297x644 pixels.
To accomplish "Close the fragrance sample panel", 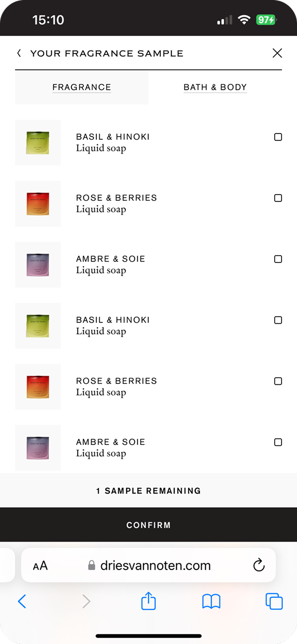I will point(277,53).
